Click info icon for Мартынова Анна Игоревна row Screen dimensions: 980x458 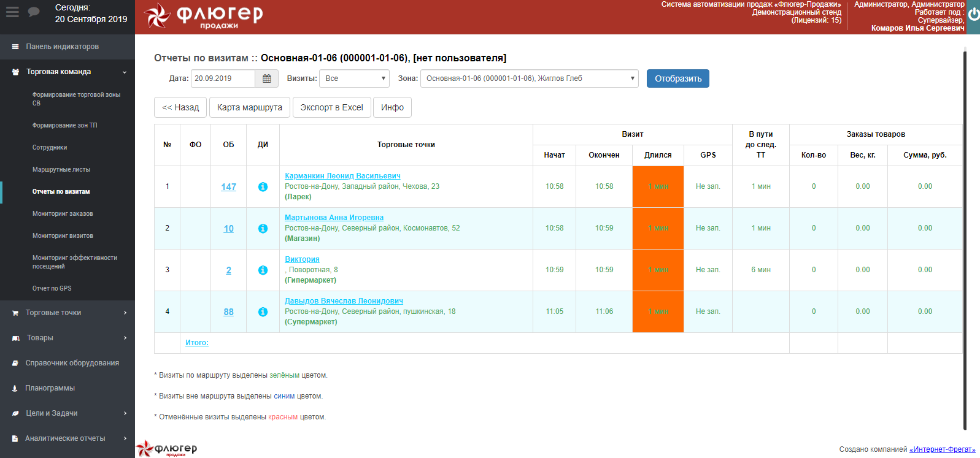(x=263, y=229)
